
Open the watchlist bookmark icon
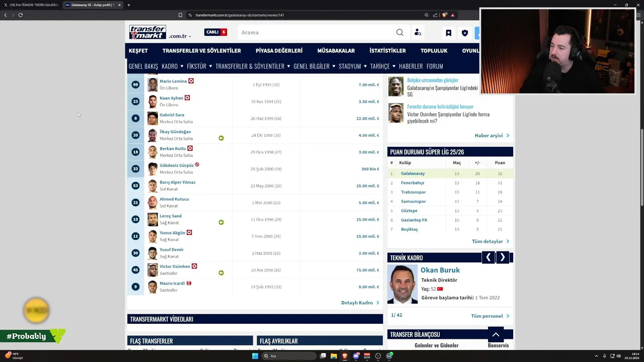pos(448,33)
